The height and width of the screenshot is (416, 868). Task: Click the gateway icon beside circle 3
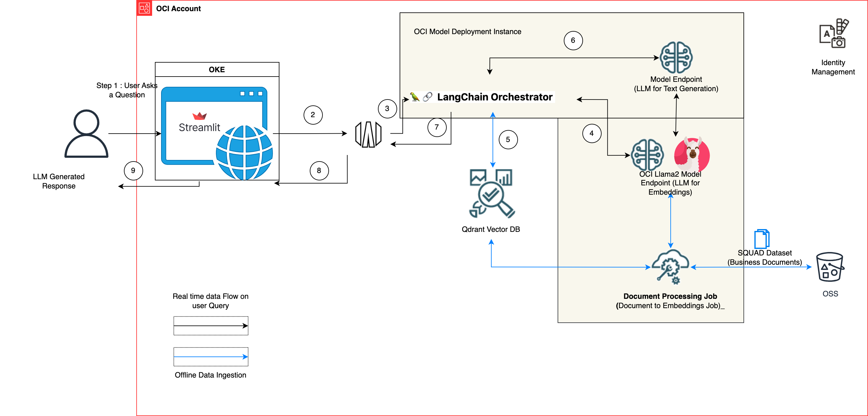tap(368, 135)
